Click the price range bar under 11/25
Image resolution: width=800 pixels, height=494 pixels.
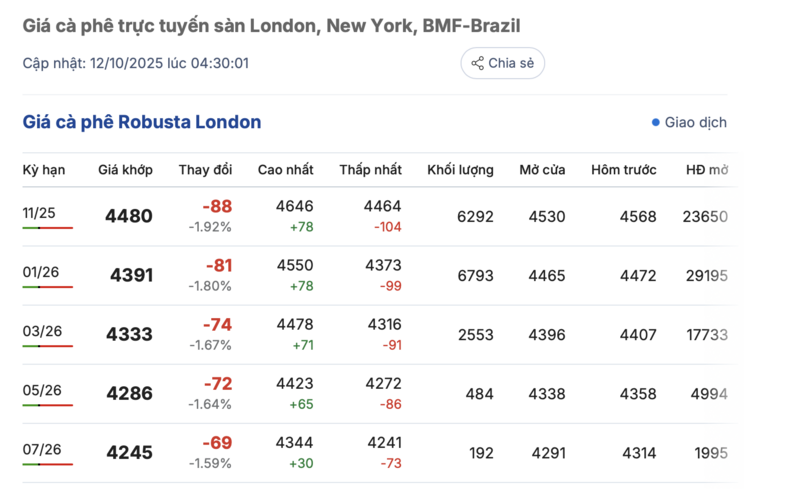click(48, 228)
